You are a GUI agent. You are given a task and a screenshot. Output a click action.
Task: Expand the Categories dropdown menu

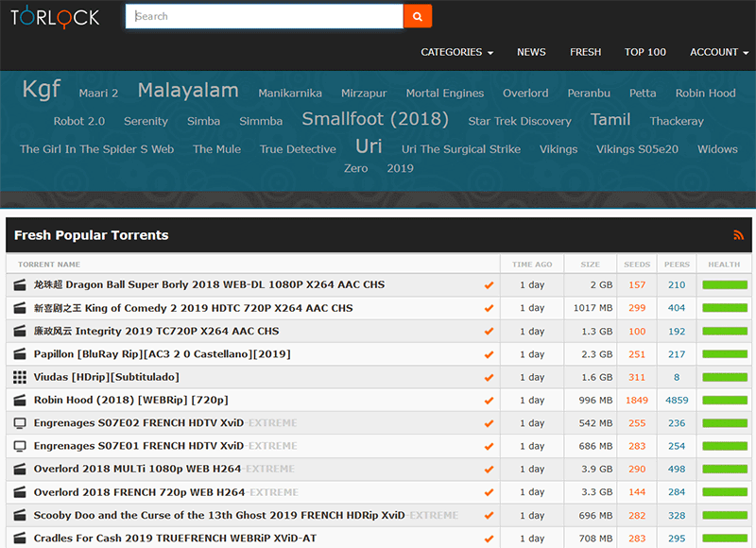click(456, 52)
